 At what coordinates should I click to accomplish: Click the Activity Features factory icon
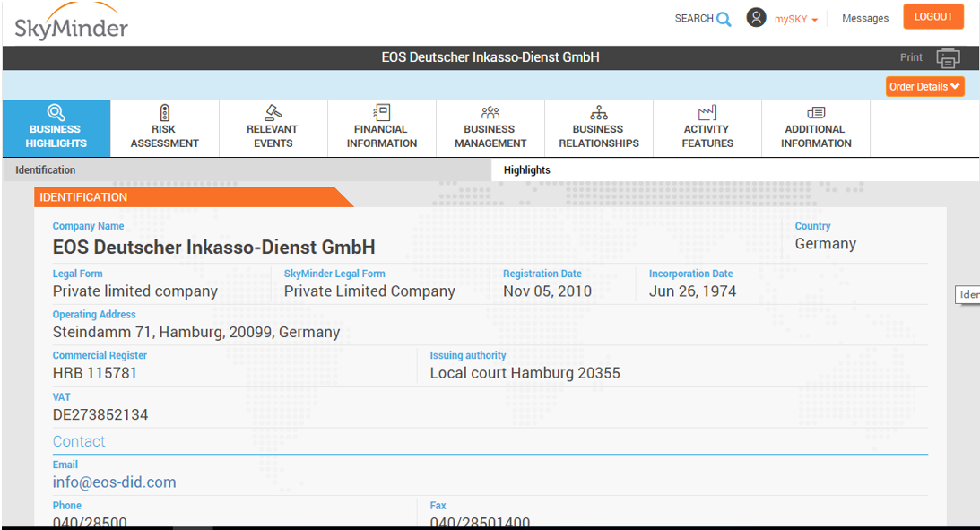[707, 112]
